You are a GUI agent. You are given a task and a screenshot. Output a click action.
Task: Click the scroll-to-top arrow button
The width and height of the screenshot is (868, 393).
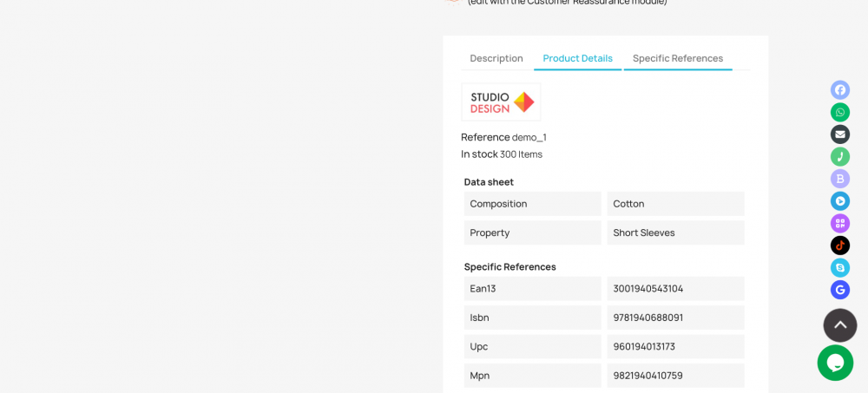click(839, 325)
